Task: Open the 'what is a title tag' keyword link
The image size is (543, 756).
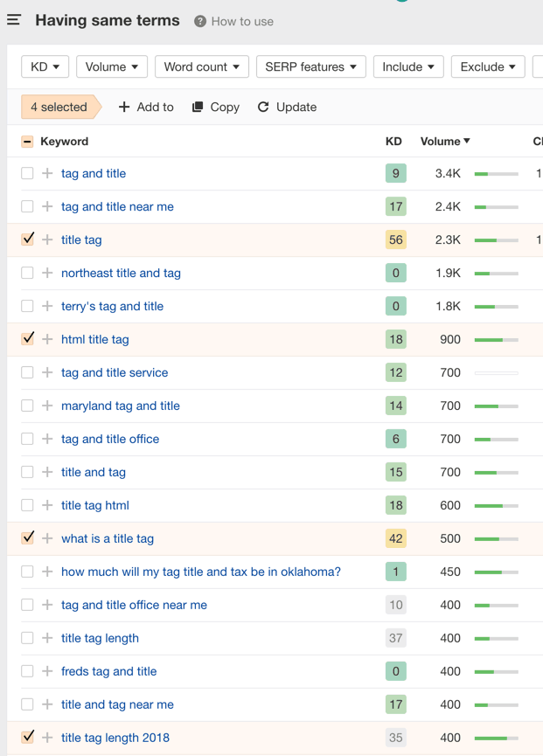Action: (x=108, y=538)
